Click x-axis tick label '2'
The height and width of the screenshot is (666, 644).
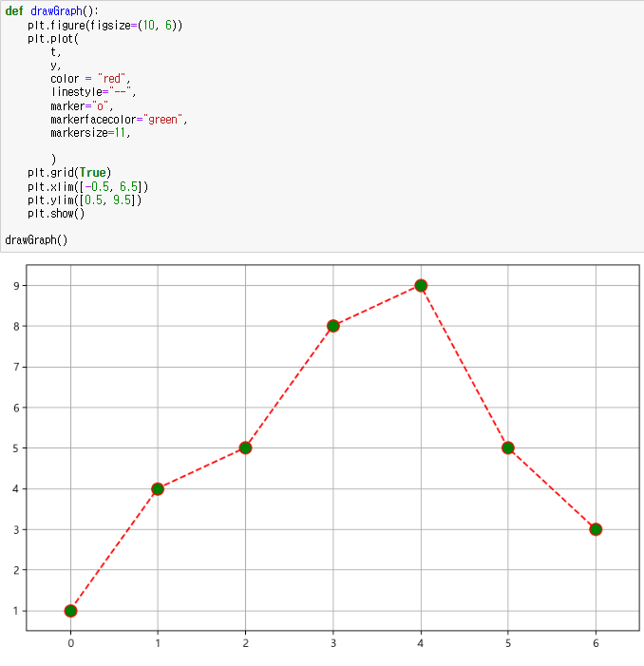pyautogui.click(x=245, y=643)
